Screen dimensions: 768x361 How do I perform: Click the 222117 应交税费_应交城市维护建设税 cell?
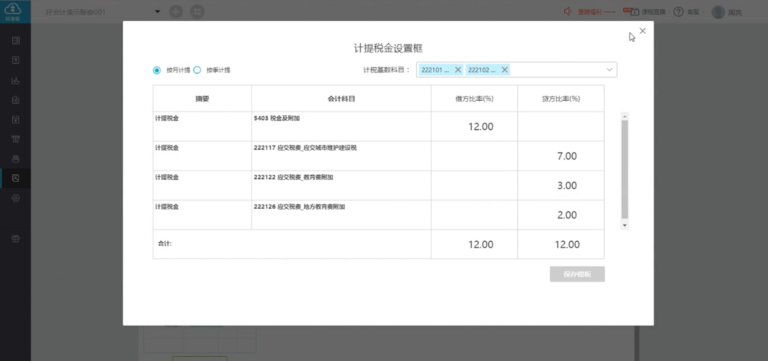(341, 156)
